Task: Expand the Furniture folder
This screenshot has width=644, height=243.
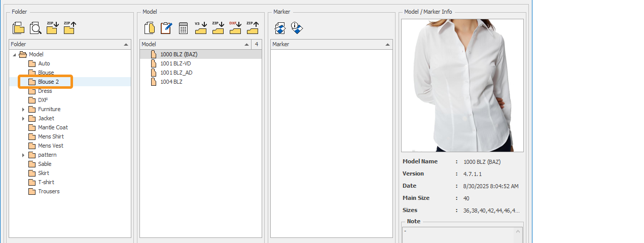Action: [x=23, y=109]
